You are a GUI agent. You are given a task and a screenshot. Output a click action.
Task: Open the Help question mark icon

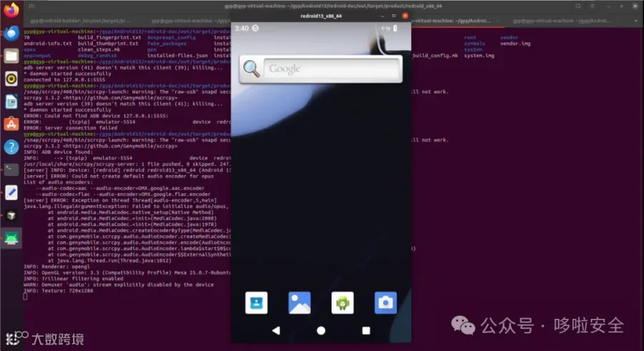pos(11,147)
